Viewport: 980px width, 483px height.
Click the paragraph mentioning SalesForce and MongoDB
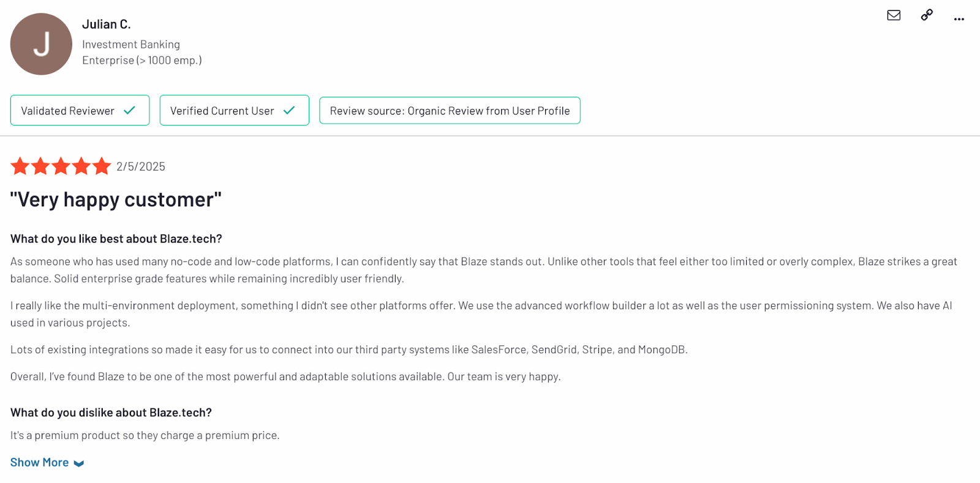pyautogui.click(x=349, y=350)
